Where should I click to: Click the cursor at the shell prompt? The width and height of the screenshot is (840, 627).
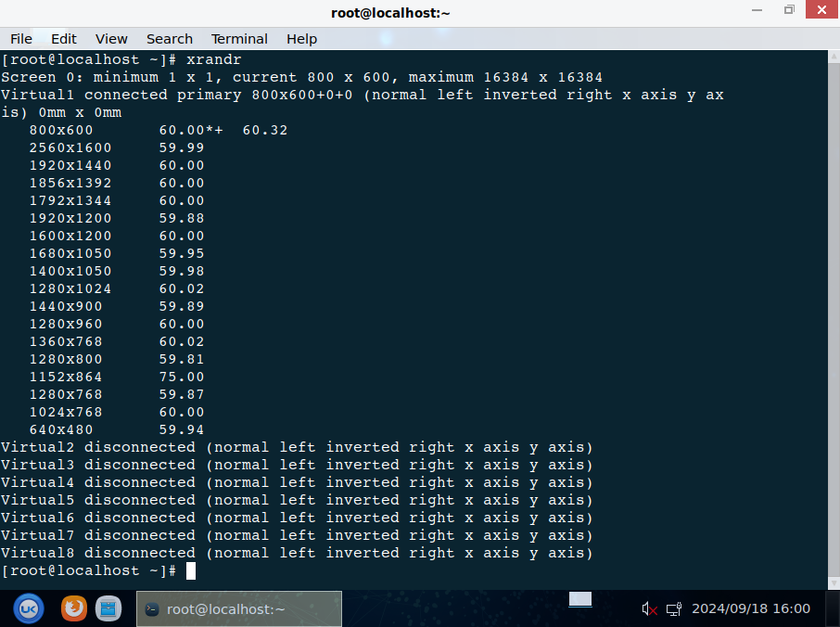click(x=191, y=571)
